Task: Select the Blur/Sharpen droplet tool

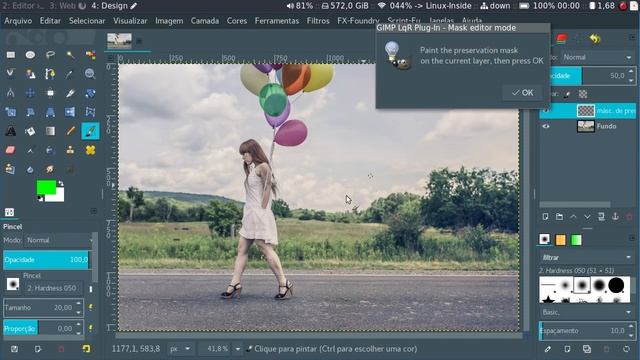Action: tap(30, 169)
